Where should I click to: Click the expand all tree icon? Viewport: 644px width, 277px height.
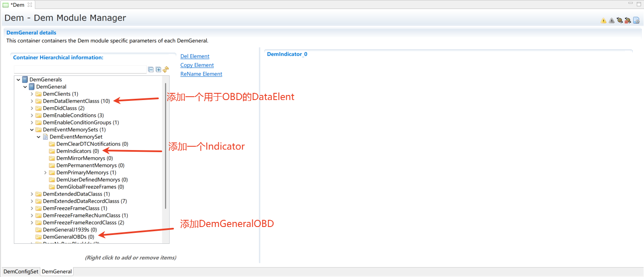[158, 69]
